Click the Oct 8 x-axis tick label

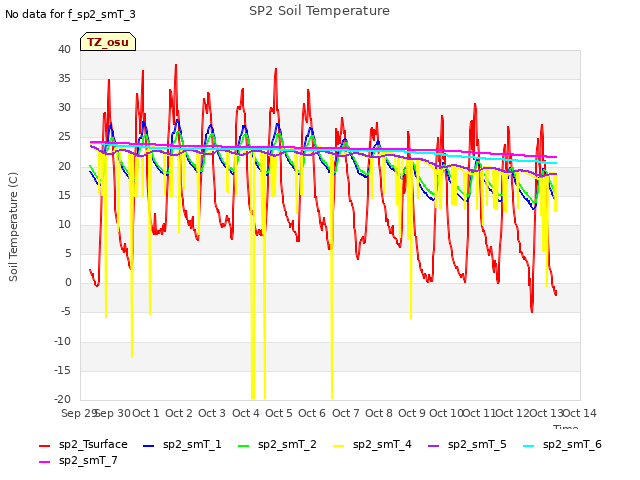pos(379,413)
